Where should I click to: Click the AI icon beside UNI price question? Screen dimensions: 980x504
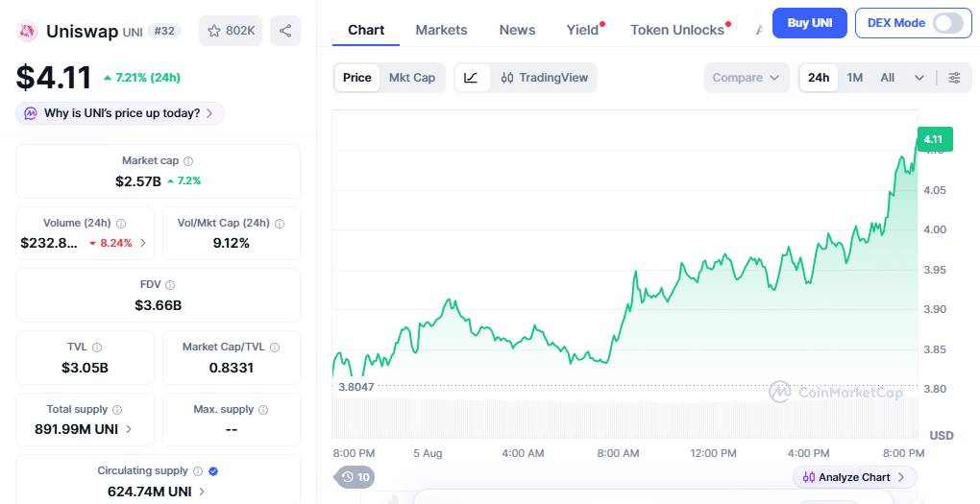pos(30,113)
